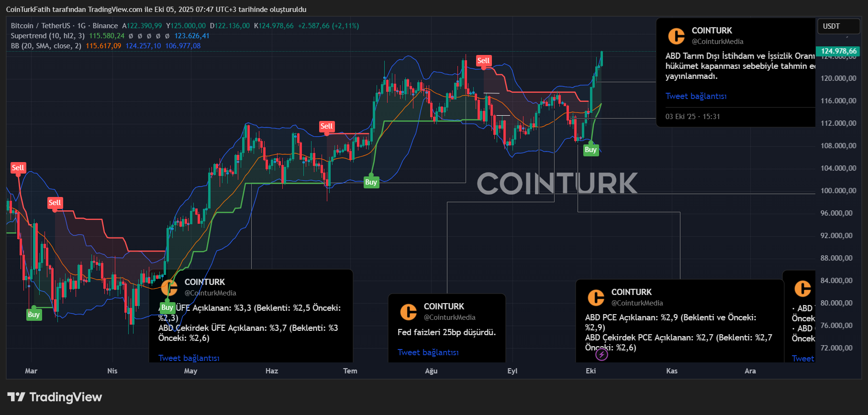Click the open price A122.390,99

point(142,26)
